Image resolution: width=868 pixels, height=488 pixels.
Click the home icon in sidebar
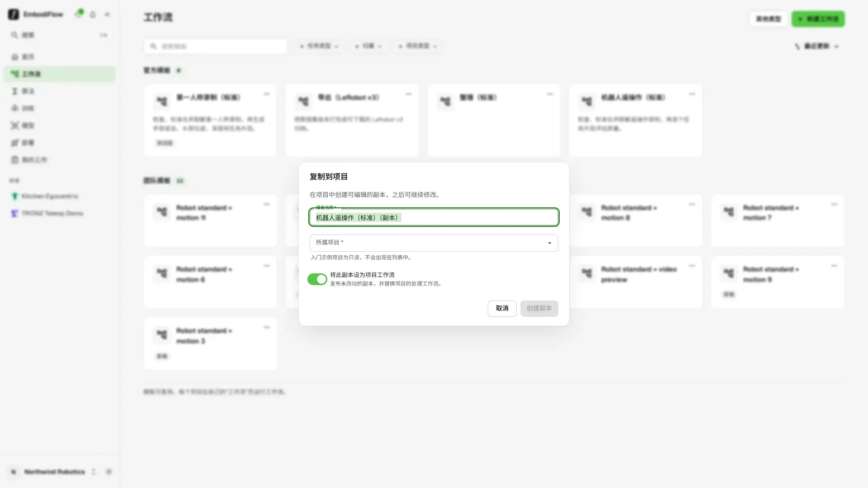(15, 57)
